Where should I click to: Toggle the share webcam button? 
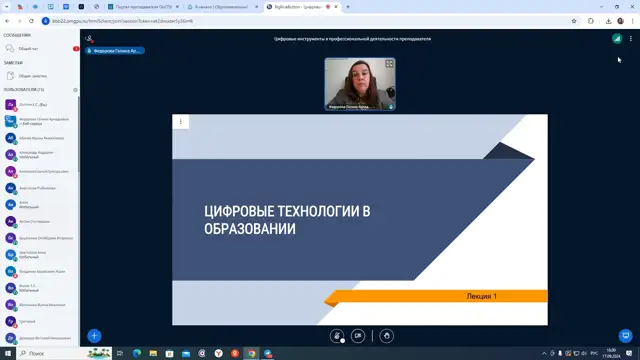tap(358, 336)
